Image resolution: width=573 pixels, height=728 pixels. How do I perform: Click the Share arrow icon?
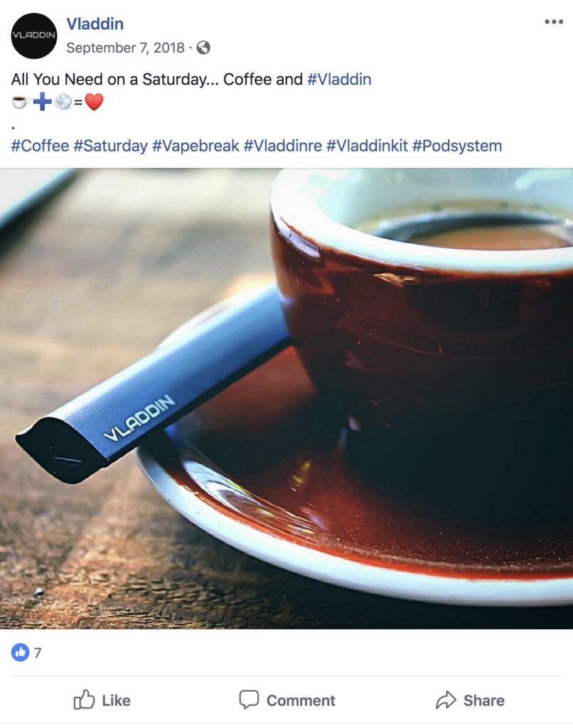coord(446,700)
